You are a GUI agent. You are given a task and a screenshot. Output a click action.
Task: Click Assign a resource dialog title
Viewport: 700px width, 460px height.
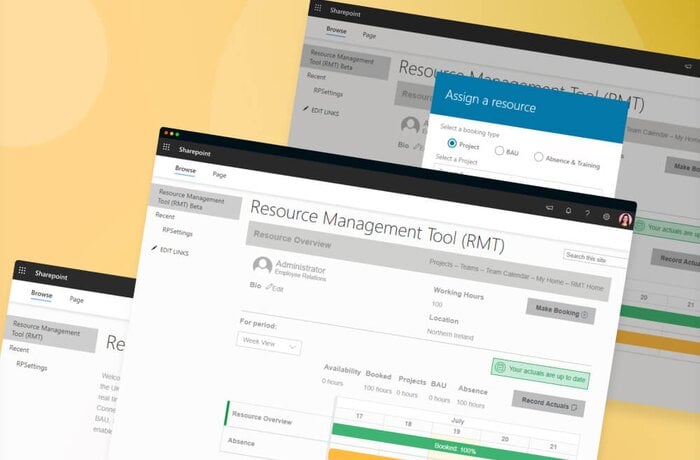pos(490,101)
